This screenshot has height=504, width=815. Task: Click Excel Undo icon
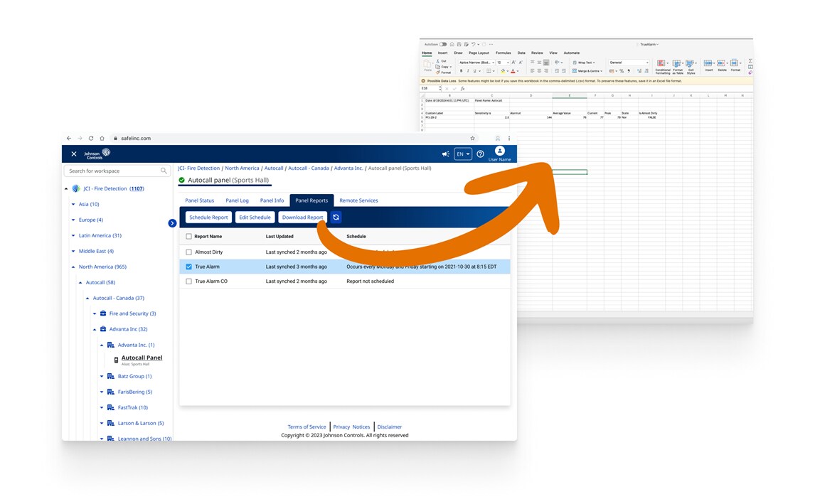point(473,44)
